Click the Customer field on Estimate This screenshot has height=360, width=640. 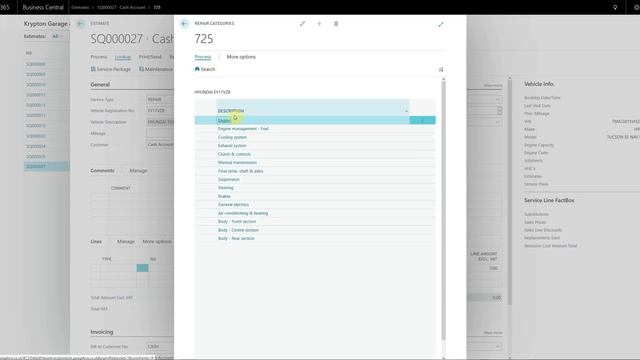coord(160,144)
